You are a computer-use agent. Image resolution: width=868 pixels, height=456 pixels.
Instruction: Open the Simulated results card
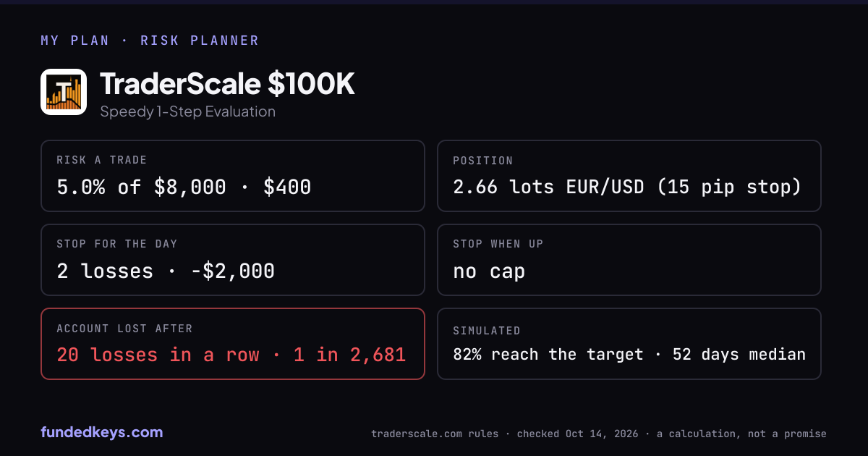[x=629, y=344]
